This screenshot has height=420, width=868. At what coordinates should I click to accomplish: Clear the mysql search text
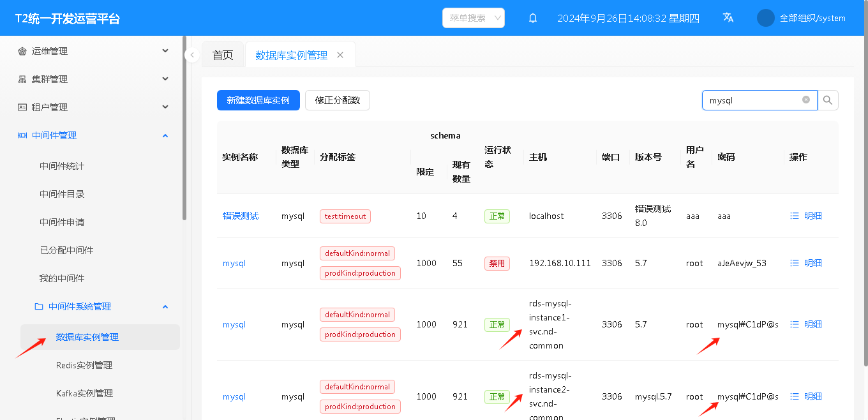pos(806,100)
